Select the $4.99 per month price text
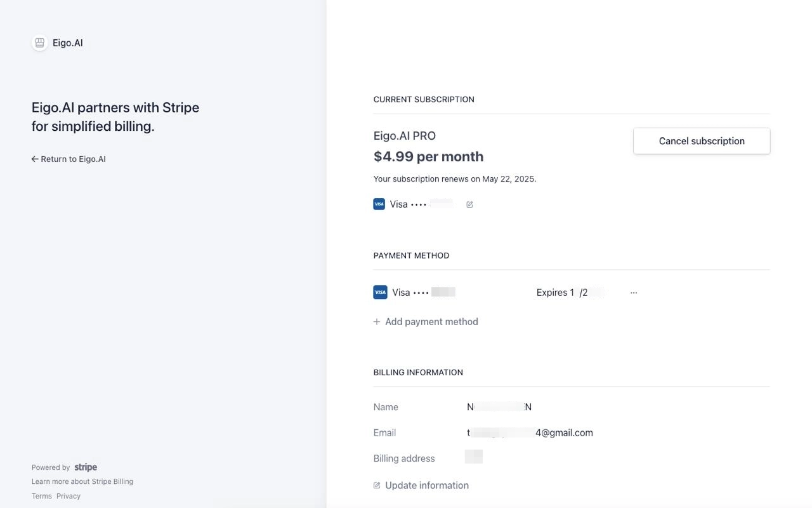The width and height of the screenshot is (812, 508). click(428, 157)
